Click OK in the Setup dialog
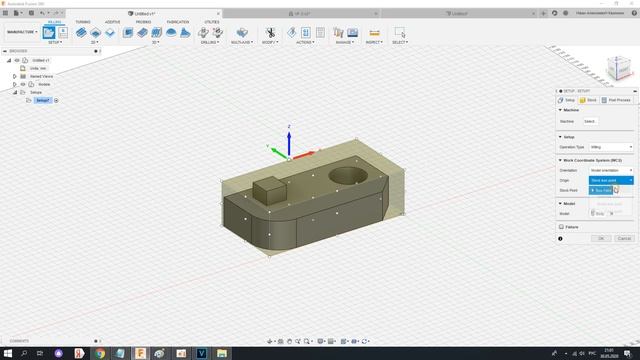 click(601, 238)
